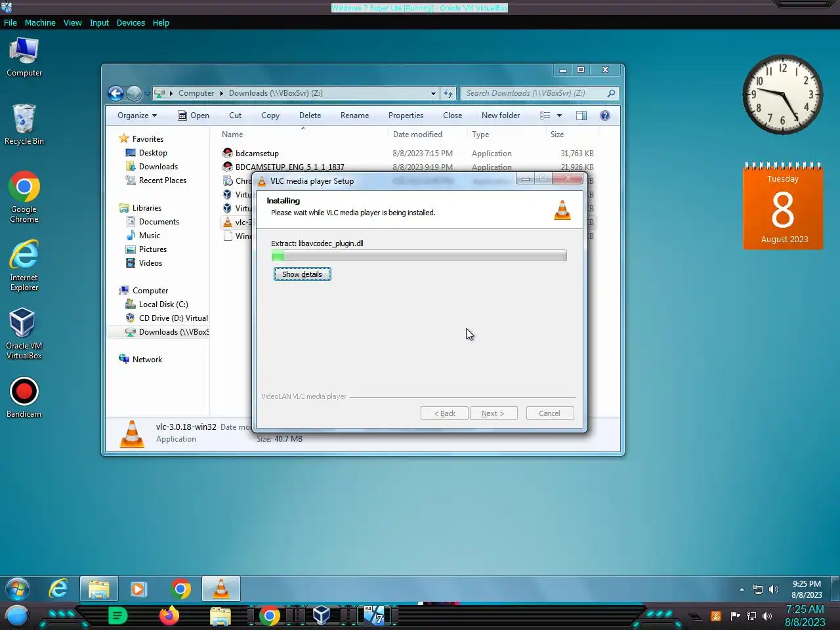Image resolution: width=840 pixels, height=630 pixels.
Task: Select Recent Places in navigation pane
Action: pyautogui.click(x=162, y=180)
